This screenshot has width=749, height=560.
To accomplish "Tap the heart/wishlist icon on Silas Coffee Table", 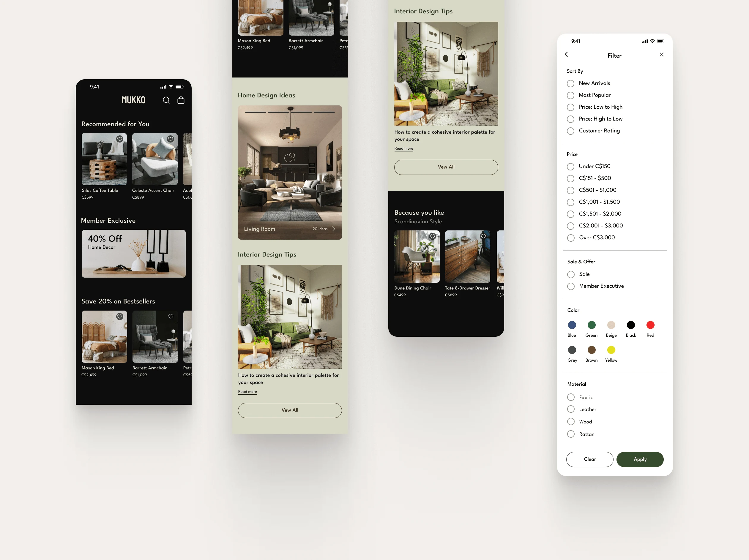I will (119, 139).
